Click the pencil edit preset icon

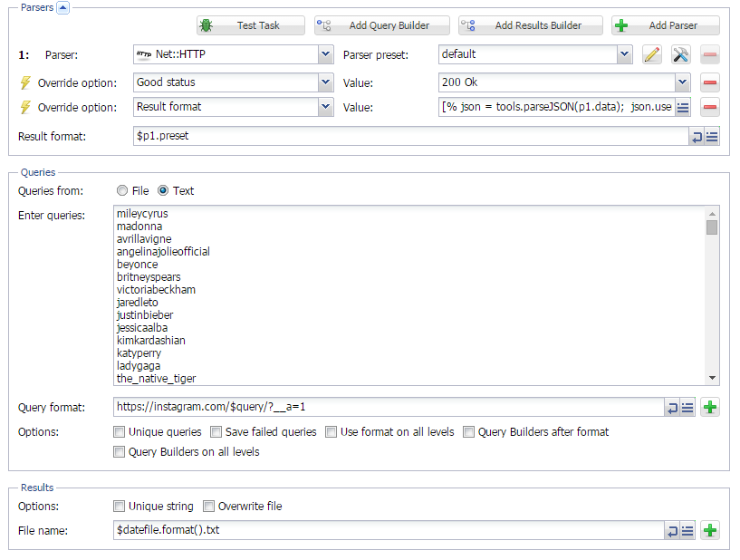[x=652, y=54]
